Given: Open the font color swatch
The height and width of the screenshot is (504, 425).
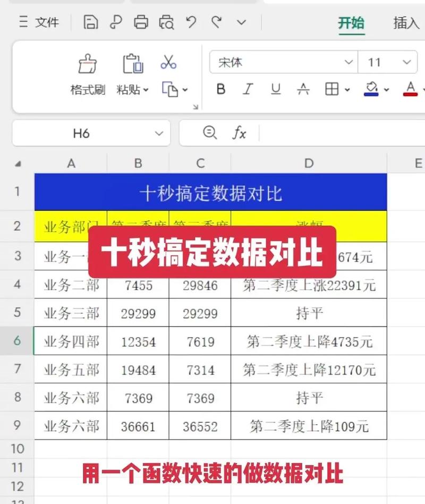Looking at the screenshot, I should (x=410, y=89).
